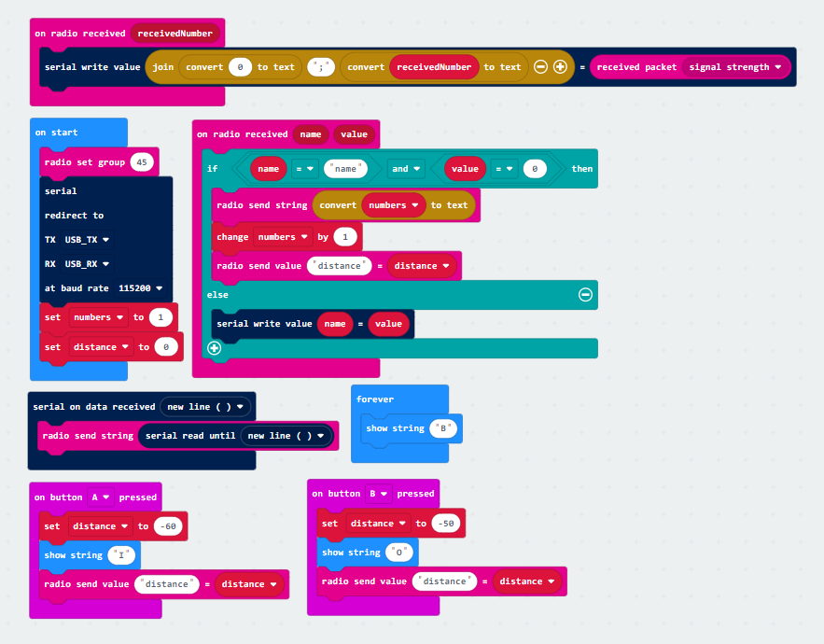Select received packet block
This screenshot has height=644, width=824.
[637, 67]
